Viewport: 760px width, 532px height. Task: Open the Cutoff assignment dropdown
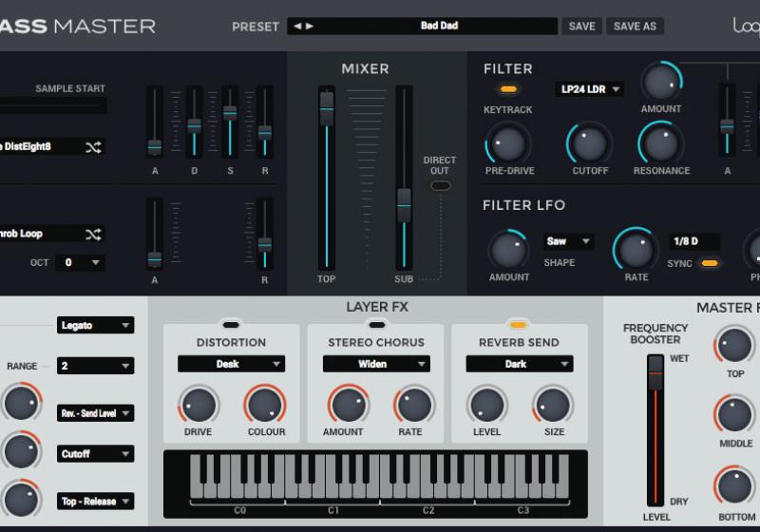pyautogui.click(x=96, y=454)
